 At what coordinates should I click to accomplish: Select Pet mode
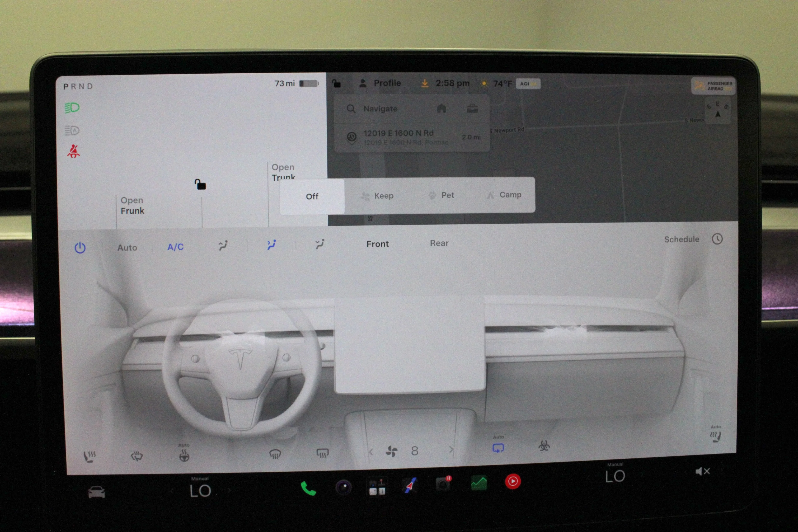coord(441,195)
